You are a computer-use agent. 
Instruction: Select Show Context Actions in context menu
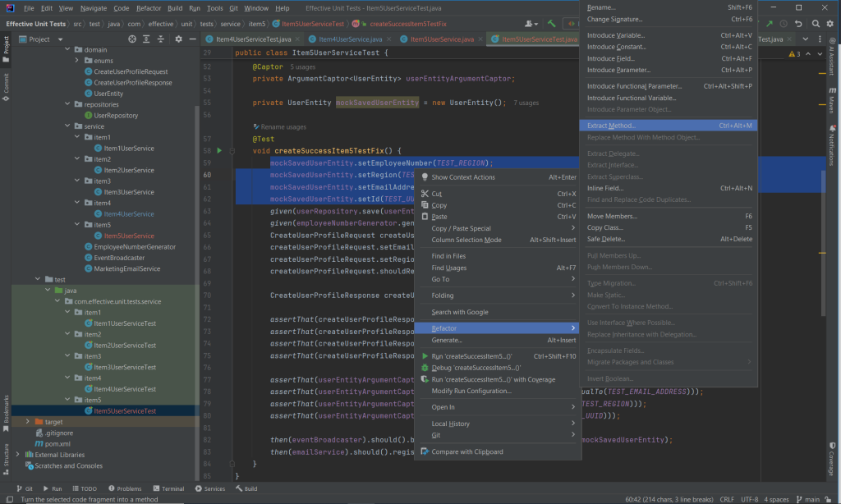pyautogui.click(x=462, y=177)
